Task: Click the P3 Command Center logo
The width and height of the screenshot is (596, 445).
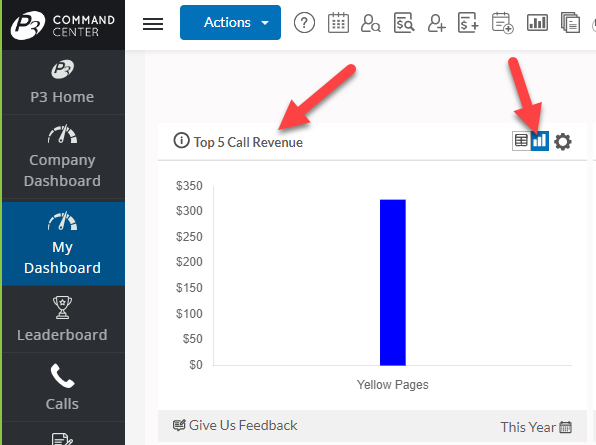Action: [x=62, y=25]
